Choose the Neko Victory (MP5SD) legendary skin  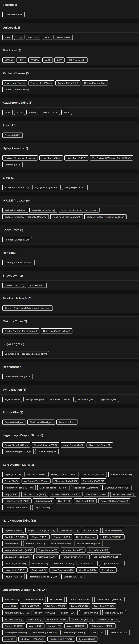click(45, 445)
